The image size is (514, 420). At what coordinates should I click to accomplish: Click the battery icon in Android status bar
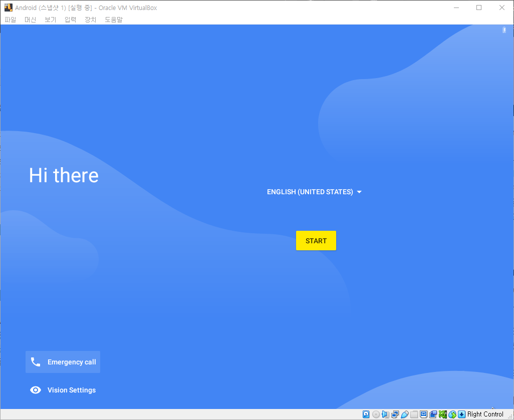(x=504, y=30)
